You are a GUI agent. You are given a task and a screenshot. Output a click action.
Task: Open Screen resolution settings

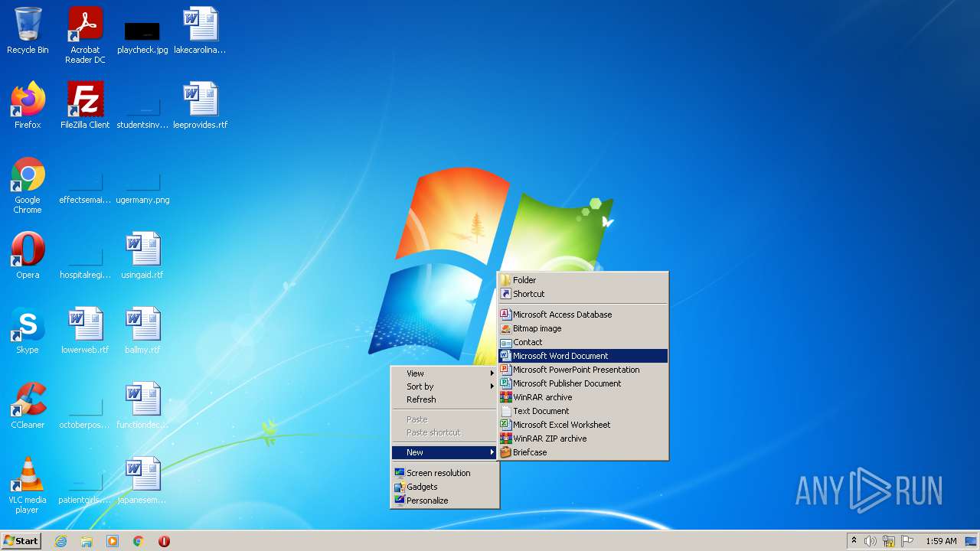click(445, 473)
